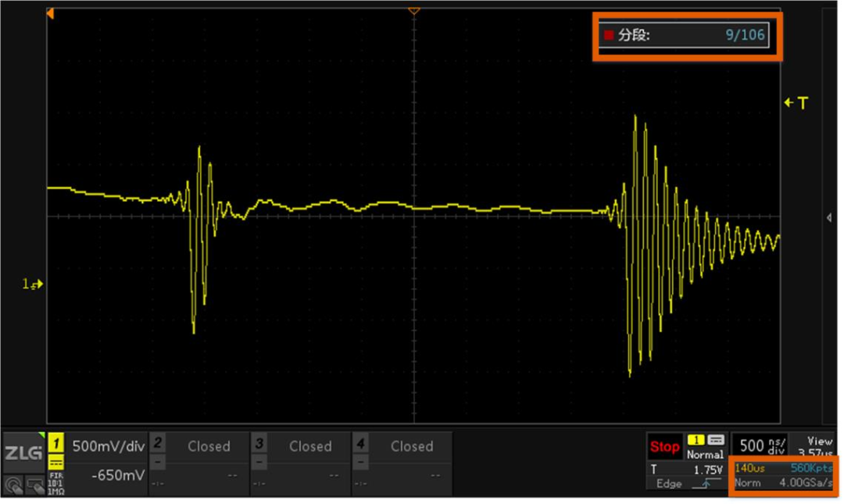Viewport: 844px width, 504px height.
Task: Select the -650mV offset value
Action: click(x=116, y=475)
